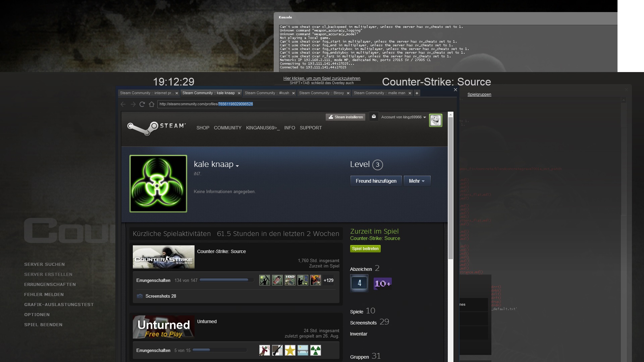Show the +129 more achievements
The height and width of the screenshot is (362, 644).
point(328,280)
